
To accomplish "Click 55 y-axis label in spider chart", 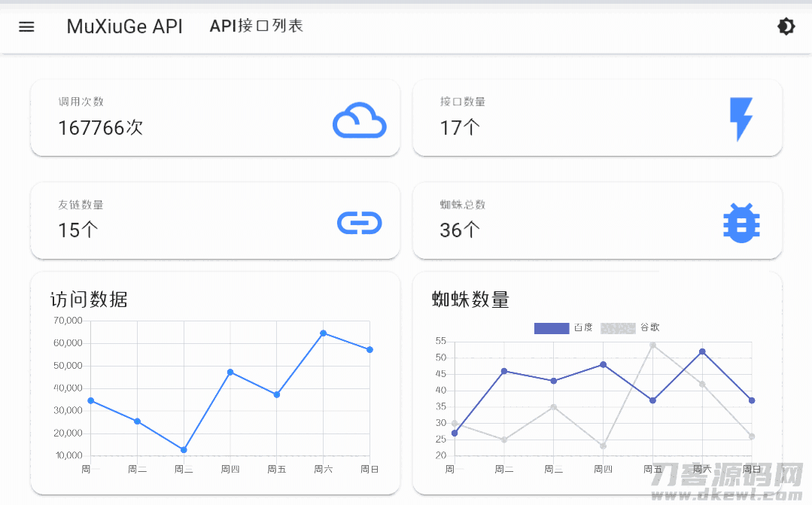I will 441,341.
